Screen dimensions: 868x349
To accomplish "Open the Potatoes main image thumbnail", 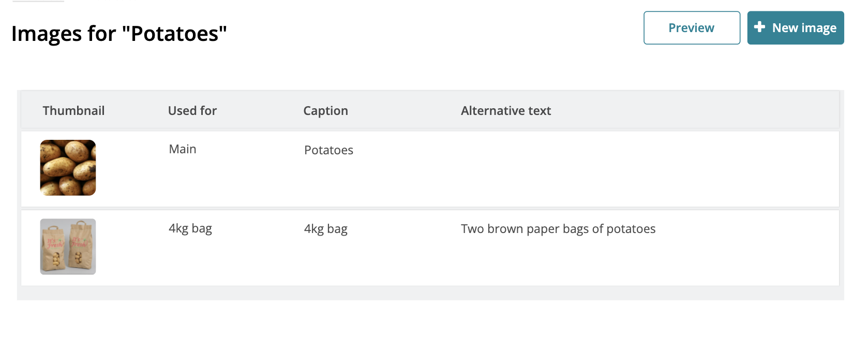I will 68,168.
